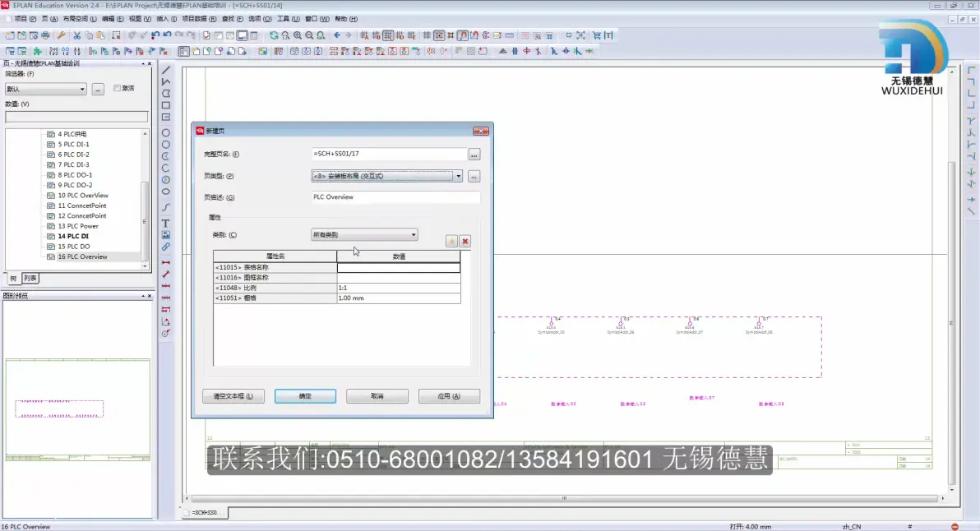Select page 16 PLC Overview in tree

[82, 256]
